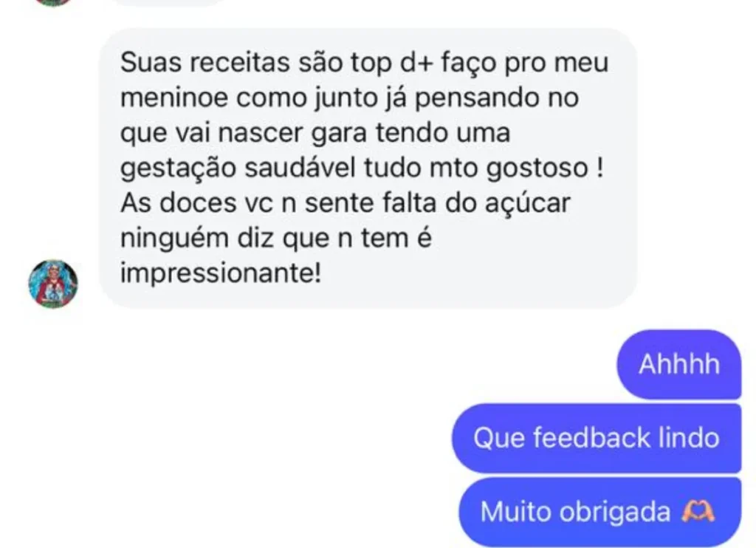Click the words "faço pro meu"
756x548 pixels.
click(525, 63)
